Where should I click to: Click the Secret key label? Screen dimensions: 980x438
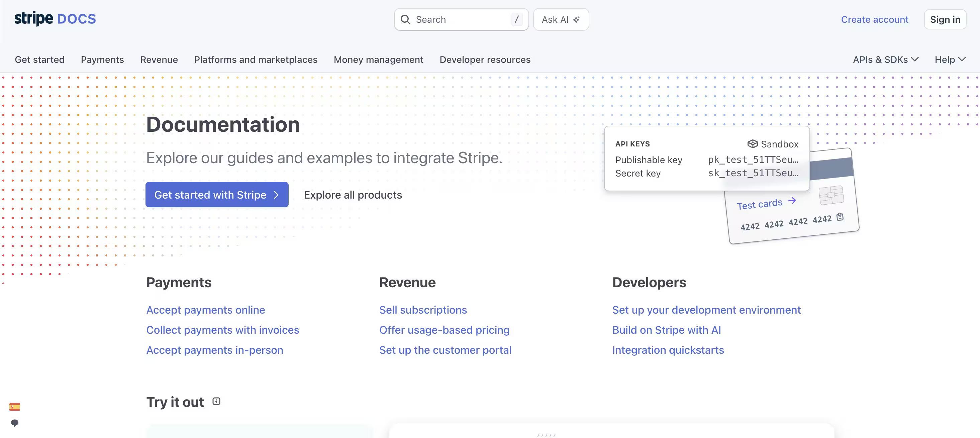pyautogui.click(x=638, y=173)
